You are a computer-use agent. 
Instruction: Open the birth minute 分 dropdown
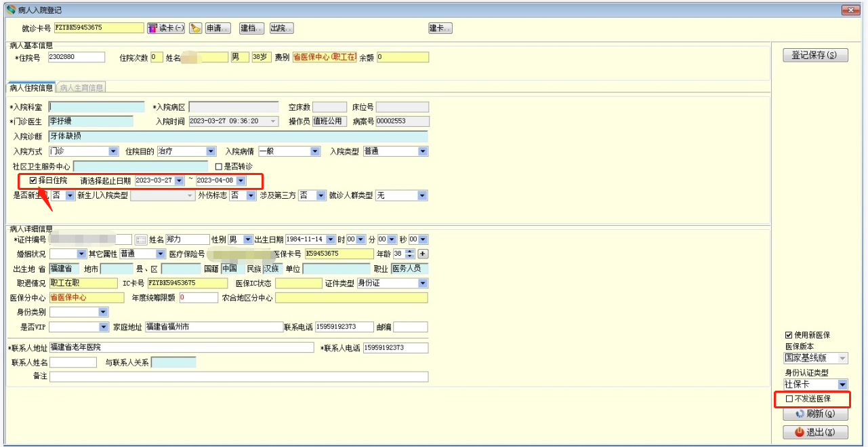tap(392, 239)
